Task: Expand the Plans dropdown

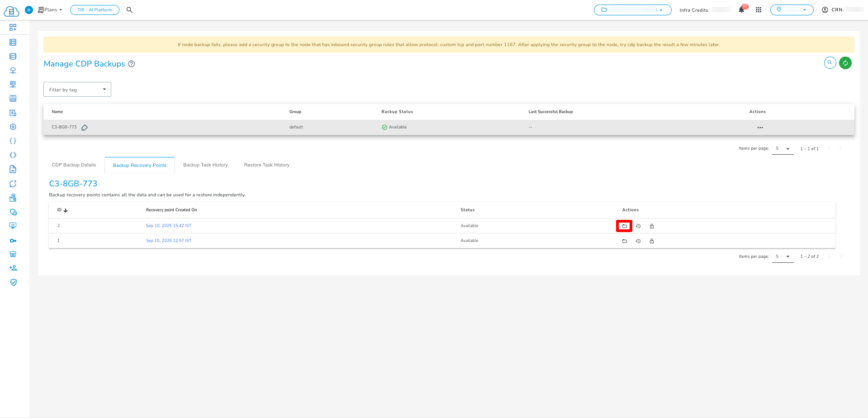Action: 50,10
